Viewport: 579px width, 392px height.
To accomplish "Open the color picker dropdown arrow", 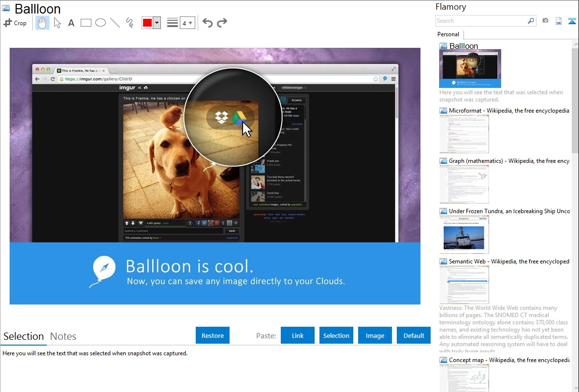I will tap(157, 23).
